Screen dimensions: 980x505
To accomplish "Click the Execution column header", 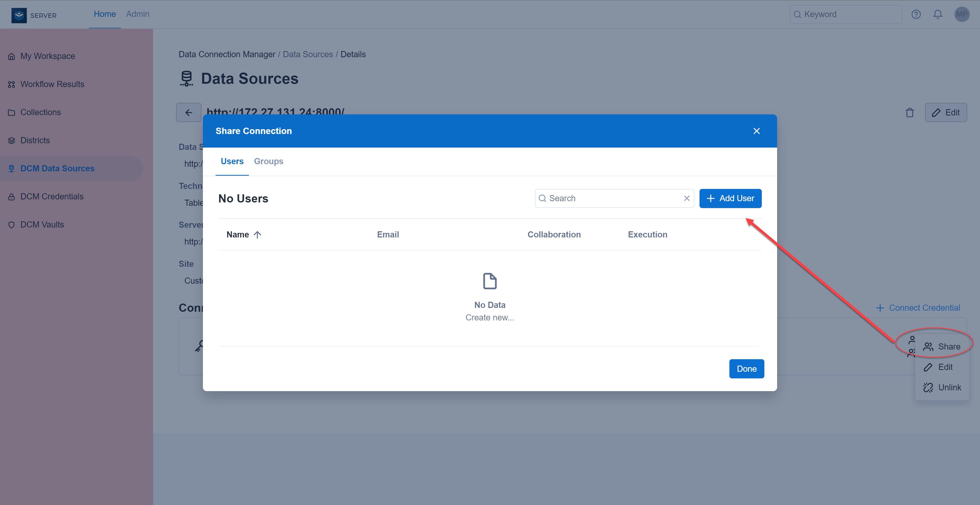I will click(647, 235).
